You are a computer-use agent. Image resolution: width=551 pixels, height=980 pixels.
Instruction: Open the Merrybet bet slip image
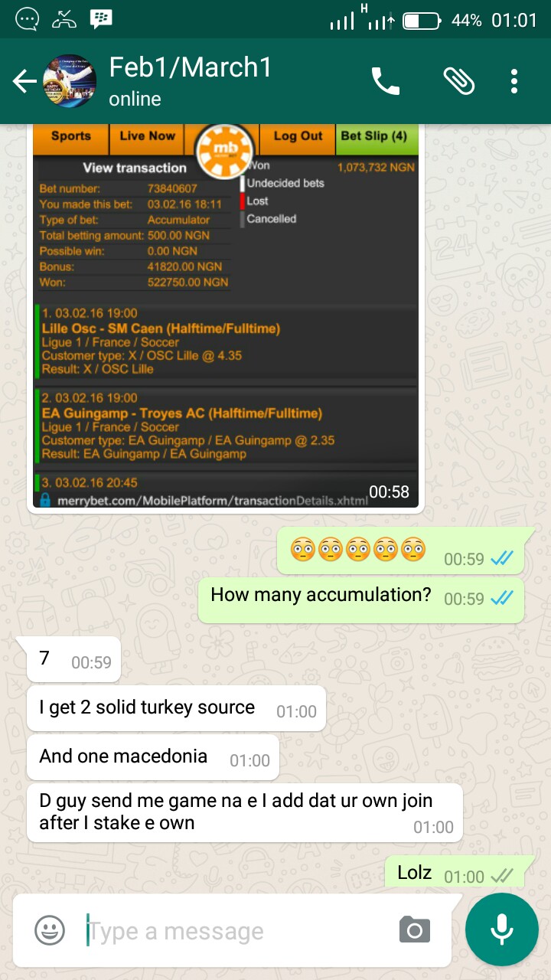(226, 315)
